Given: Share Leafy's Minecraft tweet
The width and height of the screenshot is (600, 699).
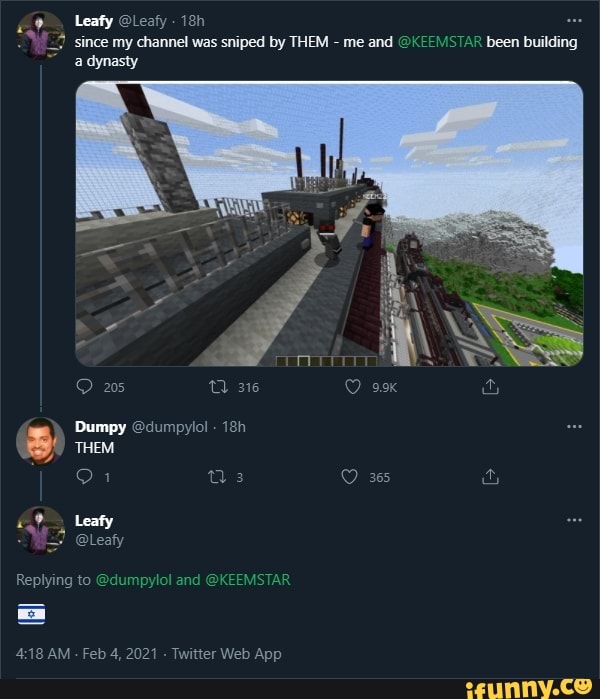Looking at the screenshot, I should pyautogui.click(x=490, y=388).
